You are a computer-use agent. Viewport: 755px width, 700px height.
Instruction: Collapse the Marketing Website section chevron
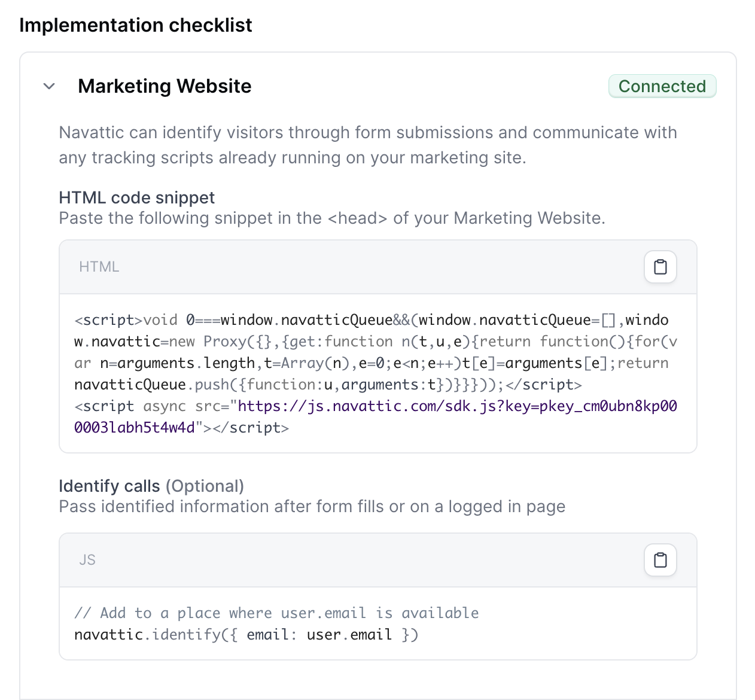click(x=50, y=86)
